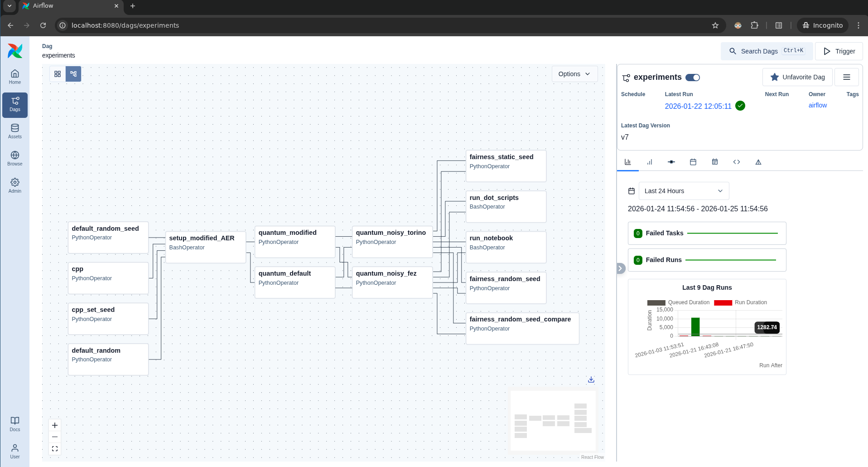The height and width of the screenshot is (467, 868).
Task: Collapse the details side panel
Action: point(620,268)
